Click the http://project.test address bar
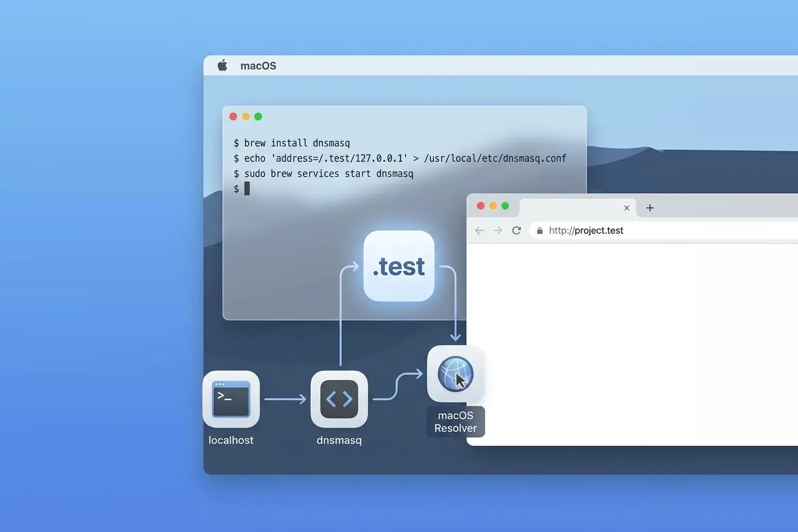This screenshot has width=798, height=532. point(586,230)
